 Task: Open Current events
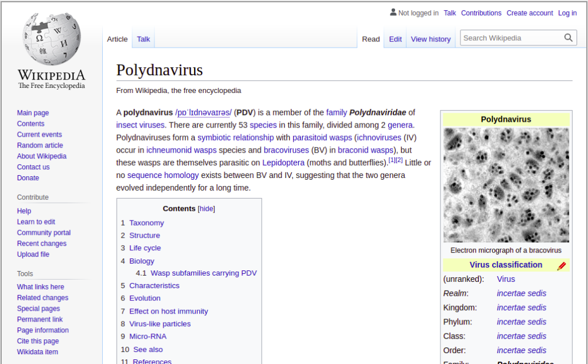40,134
